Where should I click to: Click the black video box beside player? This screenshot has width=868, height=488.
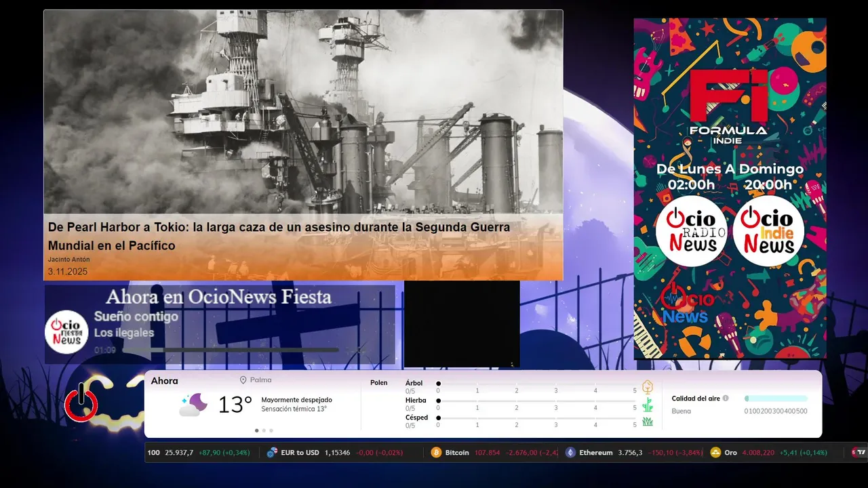pyautogui.click(x=462, y=324)
